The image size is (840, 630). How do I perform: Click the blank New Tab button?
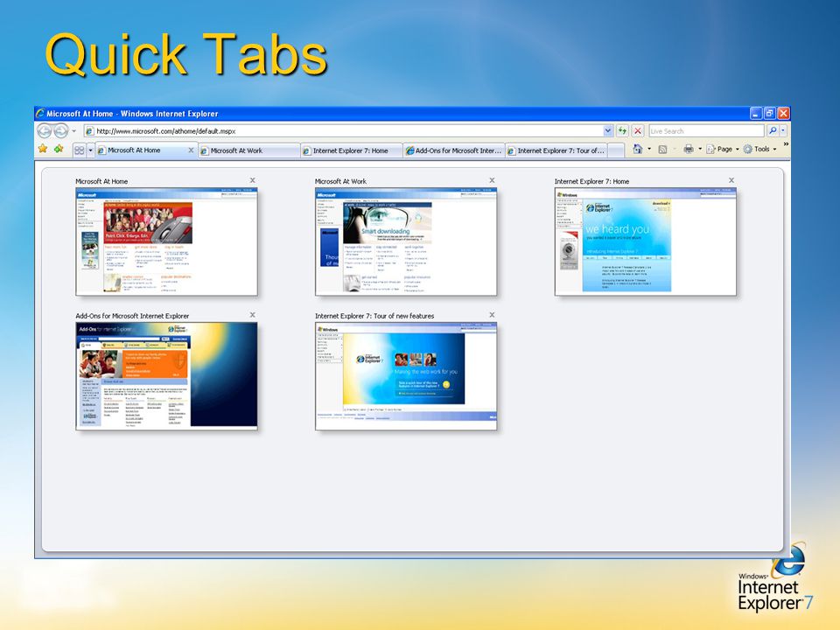coord(616,151)
